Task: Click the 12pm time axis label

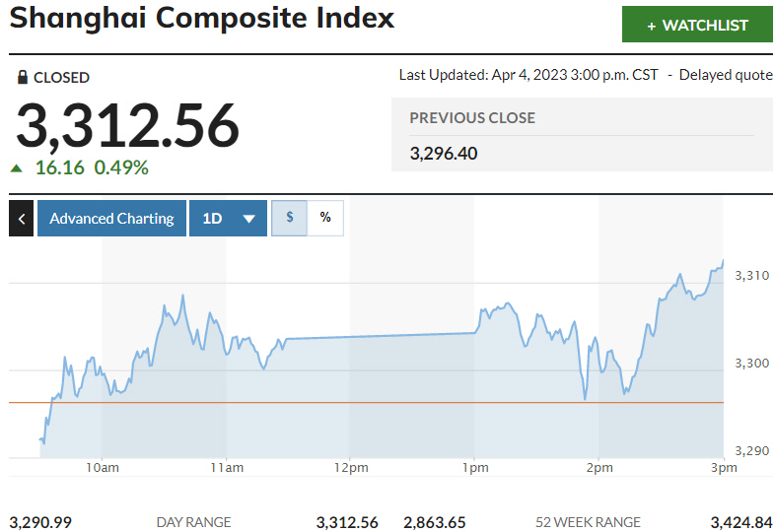Action: (x=351, y=468)
